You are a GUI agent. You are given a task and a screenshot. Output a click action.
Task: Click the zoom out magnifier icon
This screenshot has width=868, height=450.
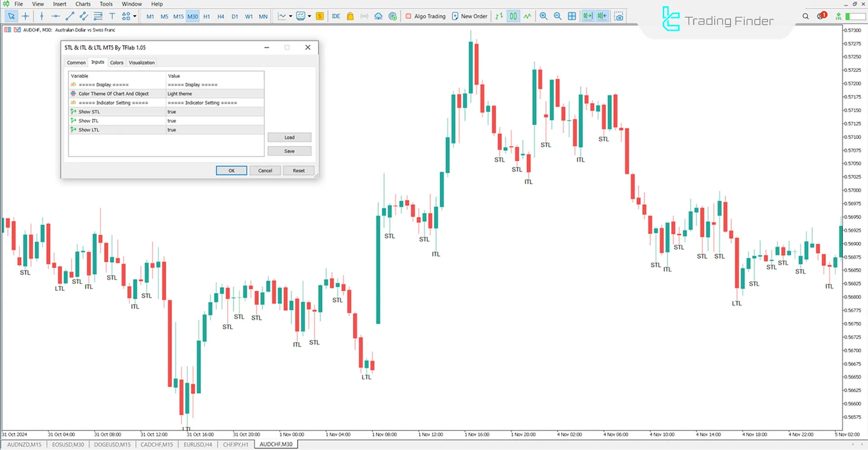(557, 16)
